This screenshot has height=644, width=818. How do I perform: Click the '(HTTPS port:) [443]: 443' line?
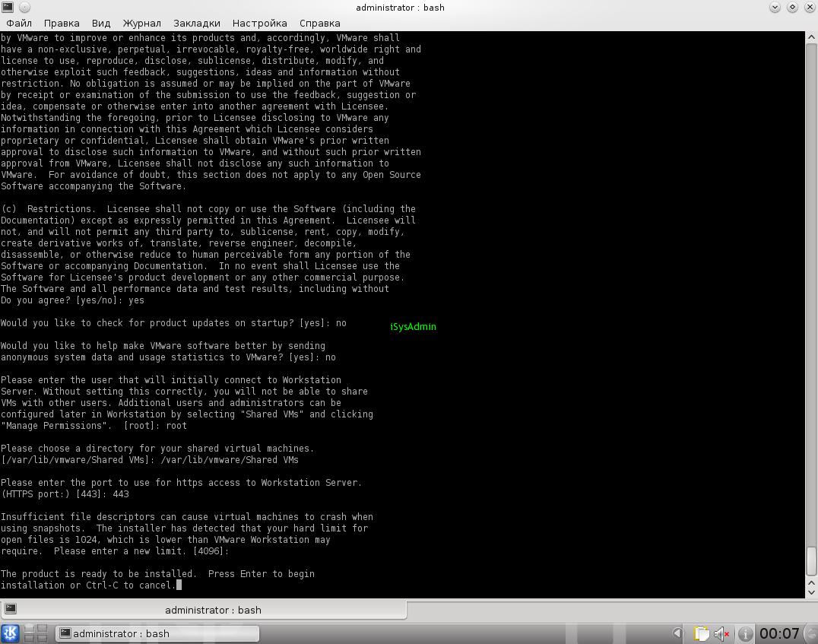(x=65, y=493)
